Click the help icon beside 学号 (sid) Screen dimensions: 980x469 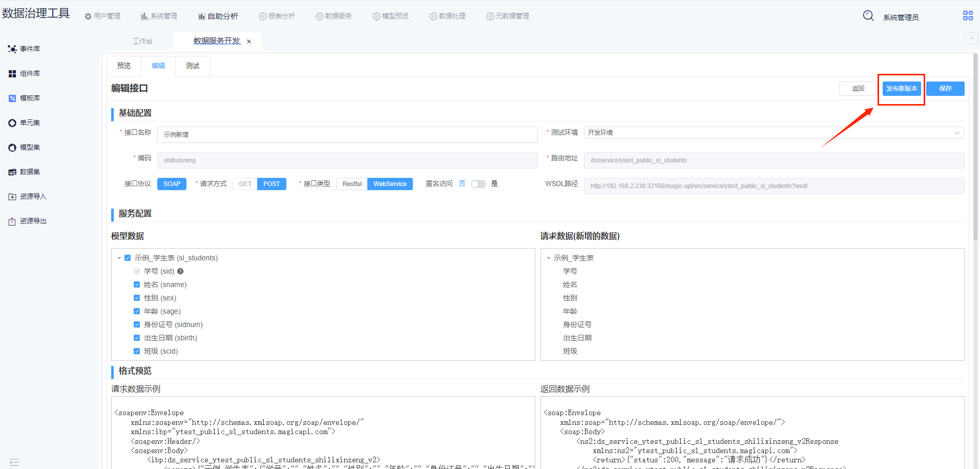point(180,271)
